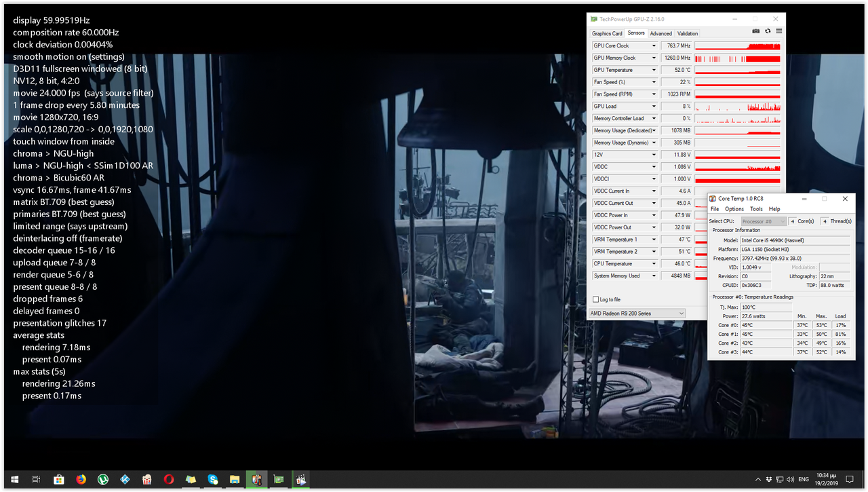Click the Core #1 81% load value

841,334
